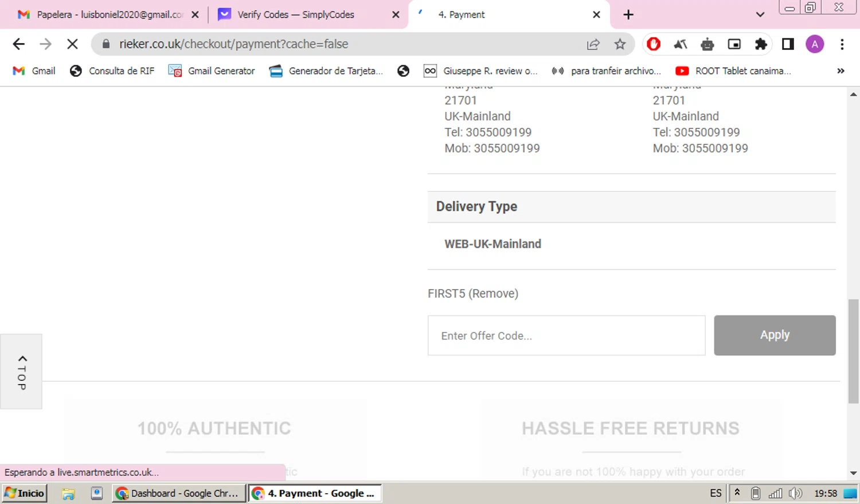Close the Verify Codes tab
The image size is (860, 504).
tap(396, 15)
